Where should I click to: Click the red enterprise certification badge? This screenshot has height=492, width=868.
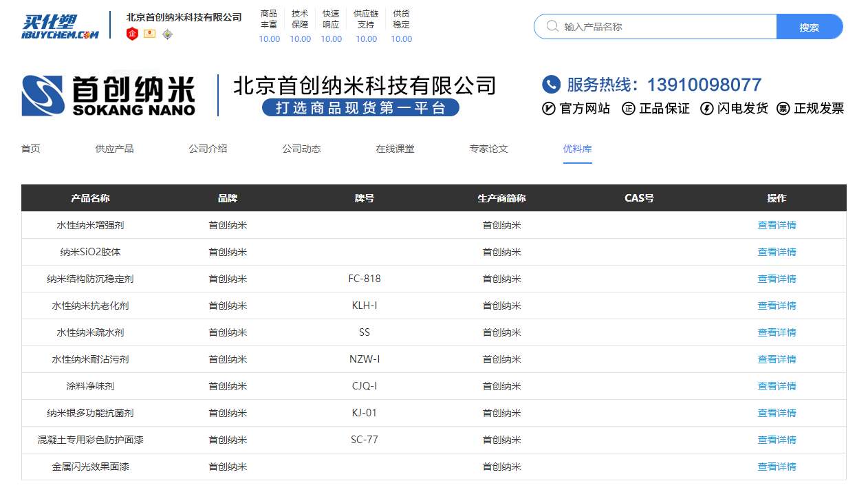pos(133,34)
